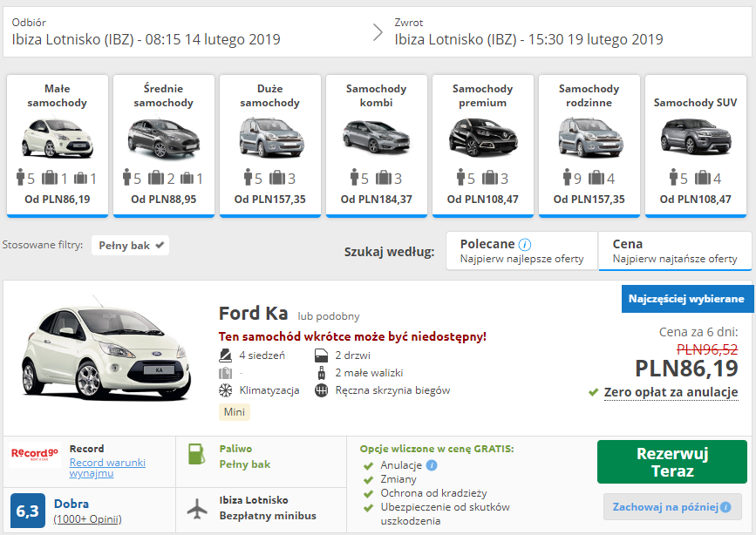Click the snowflake Klimatyzacja icon
This screenshot has width=756, height=535.
tap(225, 390)
